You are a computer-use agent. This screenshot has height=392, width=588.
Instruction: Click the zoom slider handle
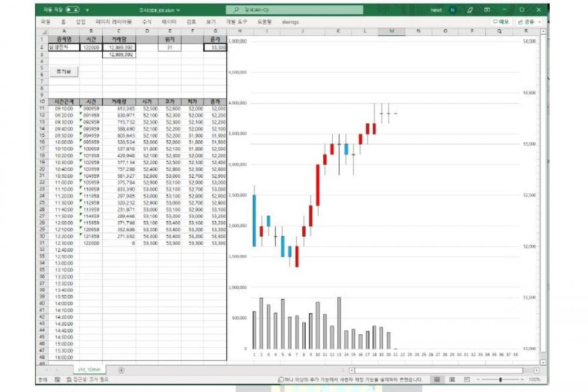(500, 380)
